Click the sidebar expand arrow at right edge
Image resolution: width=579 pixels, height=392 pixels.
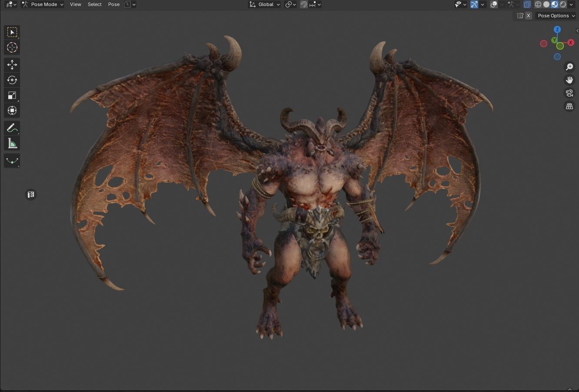(577, 30)
